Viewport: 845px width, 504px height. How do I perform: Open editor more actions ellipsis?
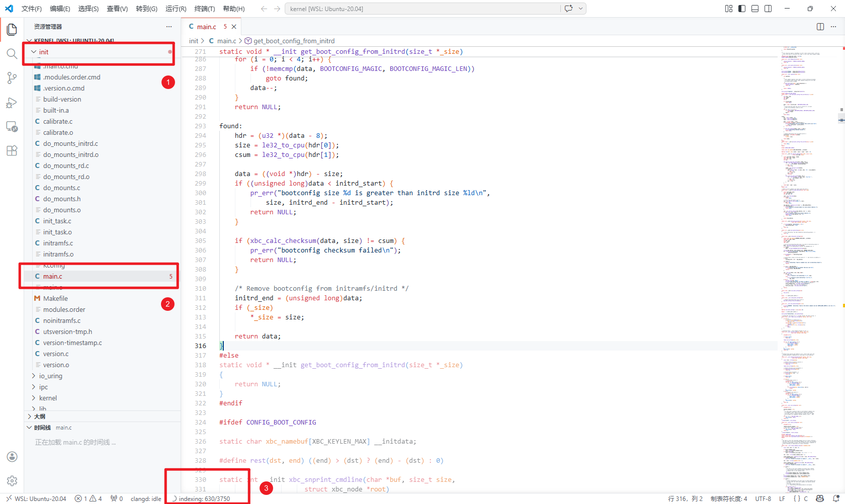coord(833,27)
